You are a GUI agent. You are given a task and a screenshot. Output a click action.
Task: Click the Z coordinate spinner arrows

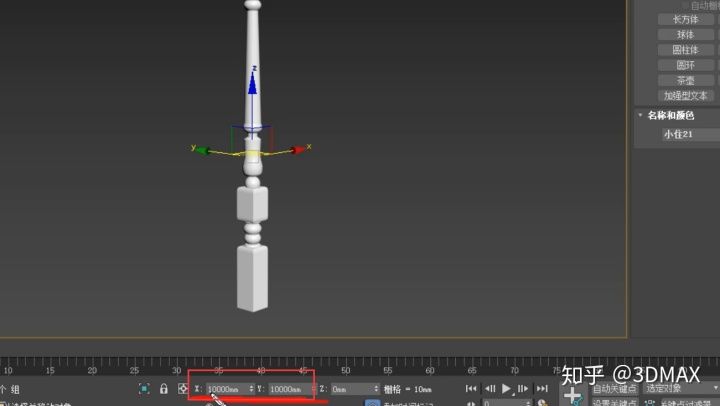[377, 389]
